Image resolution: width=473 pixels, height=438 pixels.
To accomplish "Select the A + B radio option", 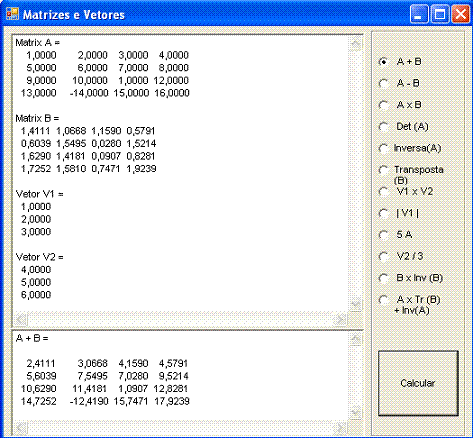I will (384, 62).
